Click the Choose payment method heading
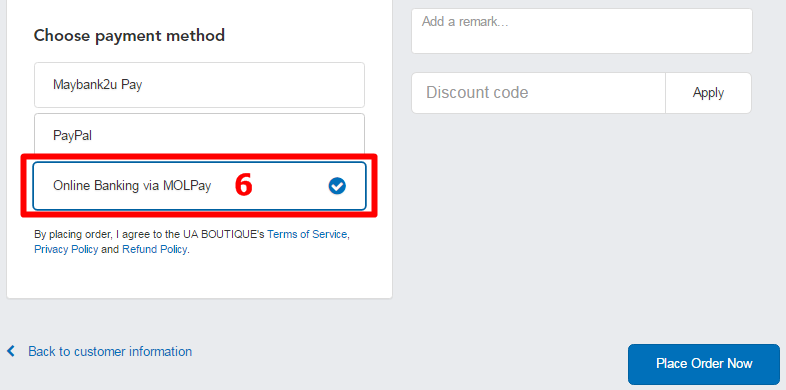This screenshot has width=786, height=390. 129,36
